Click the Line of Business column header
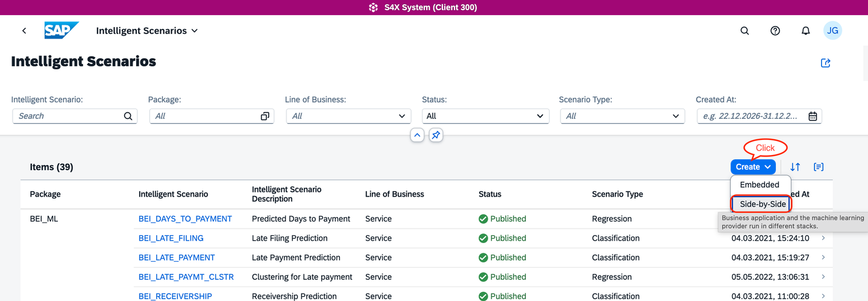This screenshot has width=868, height=301. tap(395, 194)
